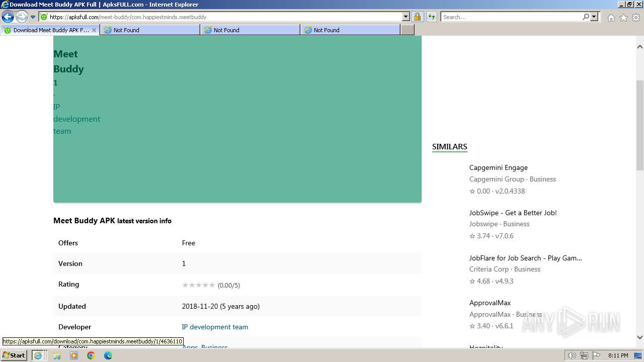Go back with the browser Back arrow
Image resolution: width=644 pixels, height=362 pixels.
[x=8, y=17]
